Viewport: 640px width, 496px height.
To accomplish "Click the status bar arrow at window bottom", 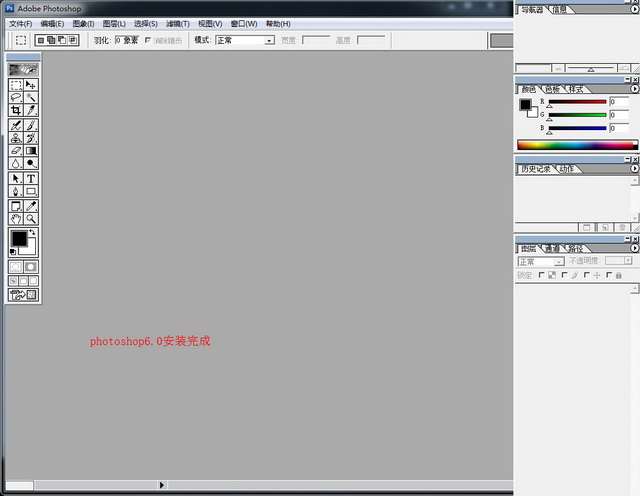I will [162, 485].
